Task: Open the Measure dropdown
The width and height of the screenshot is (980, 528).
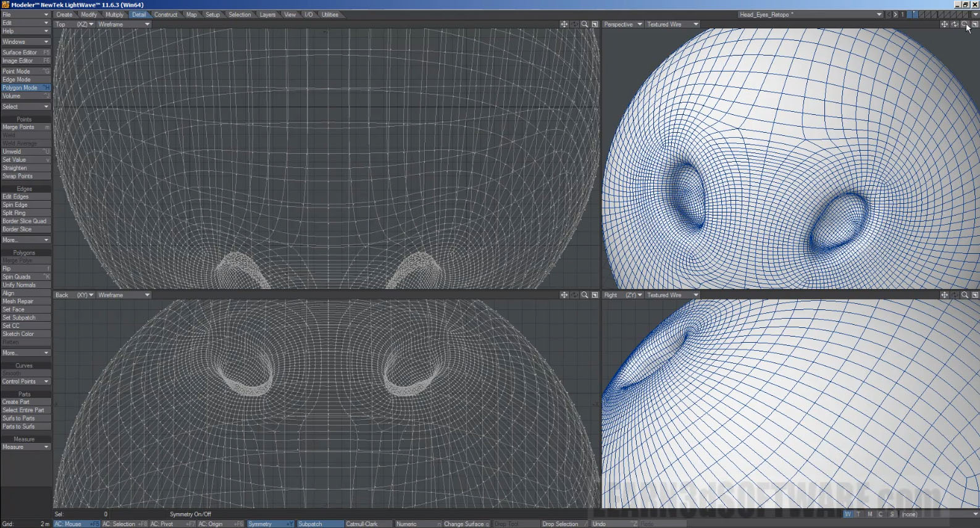Action: [26, 447]
